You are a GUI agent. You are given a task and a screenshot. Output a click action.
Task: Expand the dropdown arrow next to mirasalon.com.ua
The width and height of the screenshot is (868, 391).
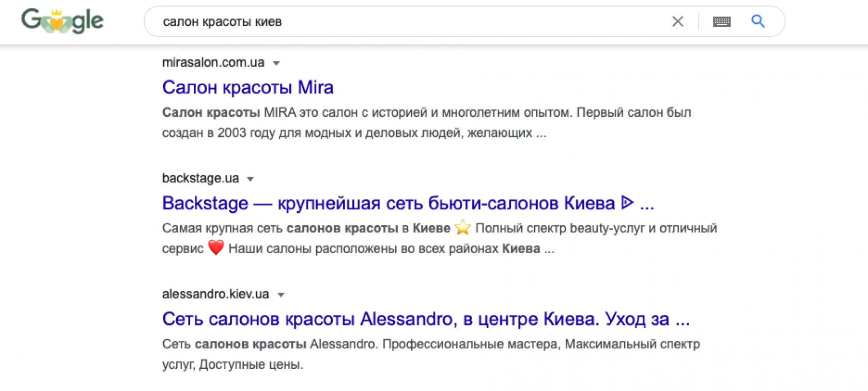coord(276,63)
